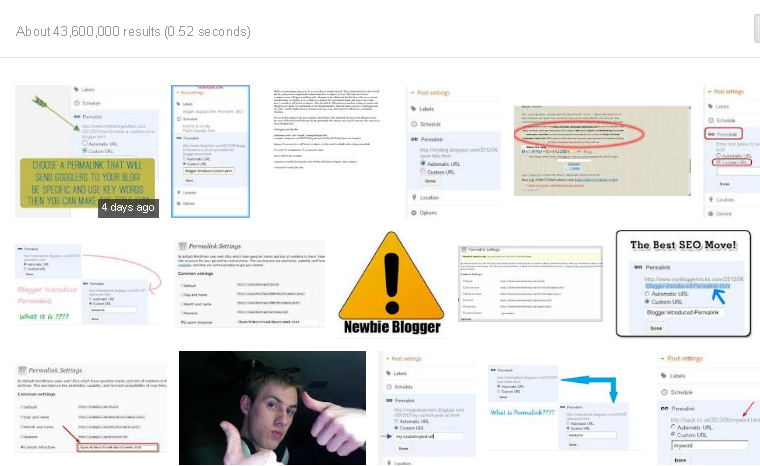The height and width of the screenshot is (466, 760).
Task: Open the gray-bordered Permalink Settings screenshot
Action: pyautogui.click(x=529, y=284)
